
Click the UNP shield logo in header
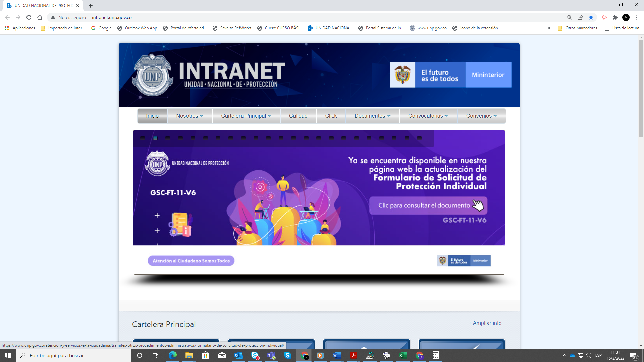tap(153, 75)
